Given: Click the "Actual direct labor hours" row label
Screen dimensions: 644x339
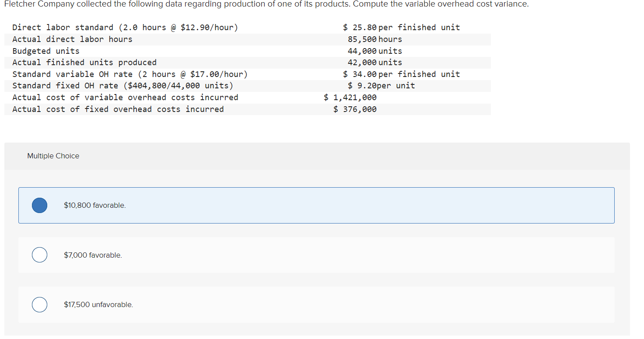Looking at the screenshot, I should tap(72, 39).
